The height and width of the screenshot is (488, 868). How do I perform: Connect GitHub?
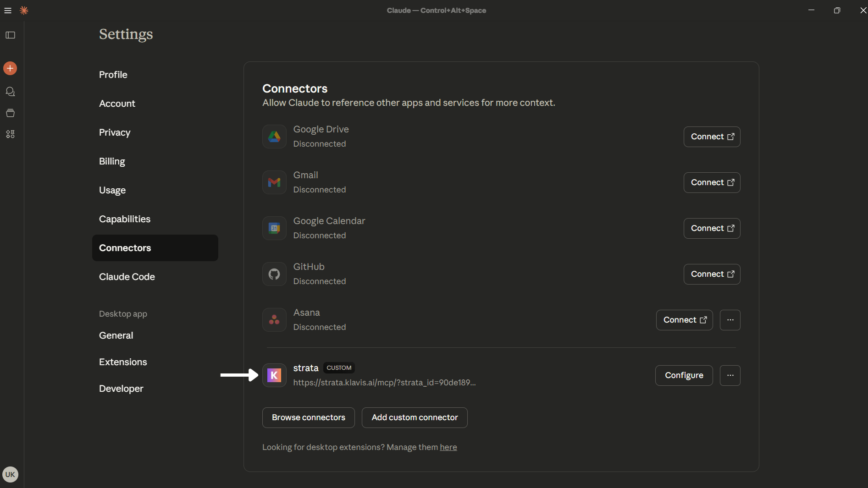(x=712, y=274)
